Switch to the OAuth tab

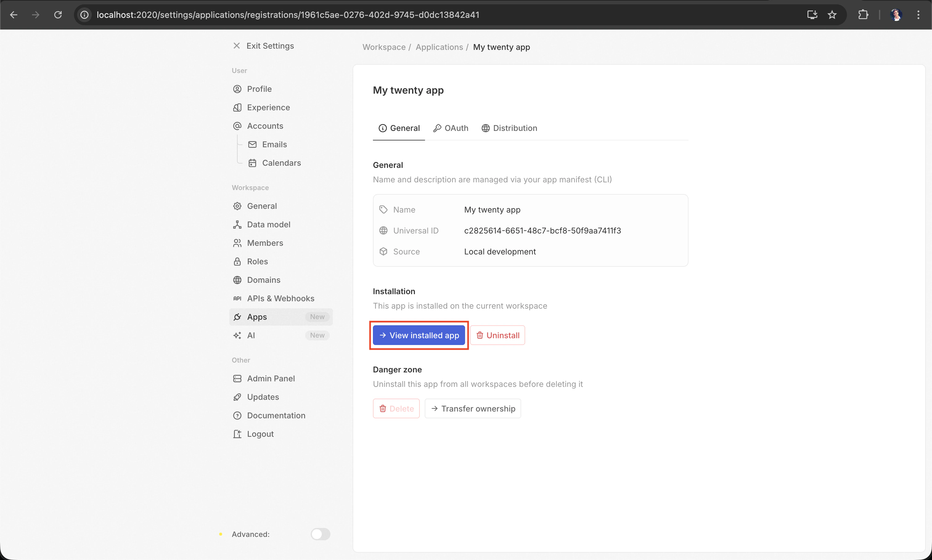pos(451,128)
